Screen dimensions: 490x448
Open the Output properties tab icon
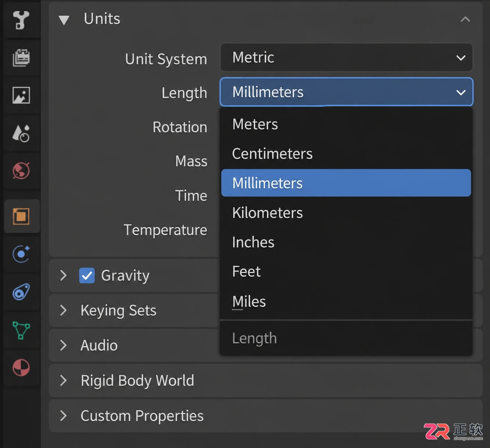coord(21,58)
